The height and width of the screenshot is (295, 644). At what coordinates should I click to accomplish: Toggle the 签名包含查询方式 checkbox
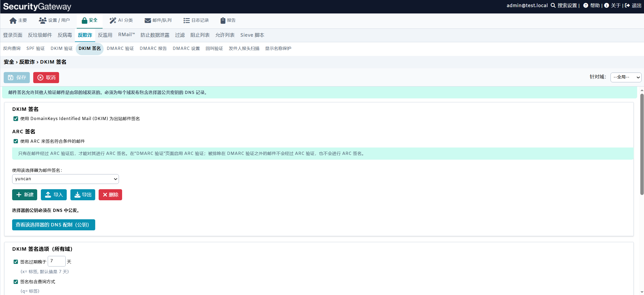coord(16,282)
